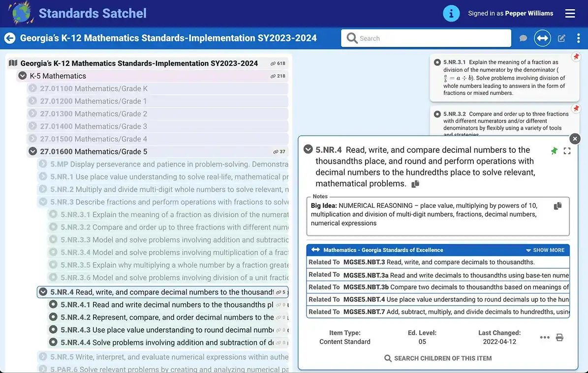This screenshot has width=588, height=373.
Task: Click Signed in as Pepper Williams
Action: pyautogui.click(x=510, y=13)
